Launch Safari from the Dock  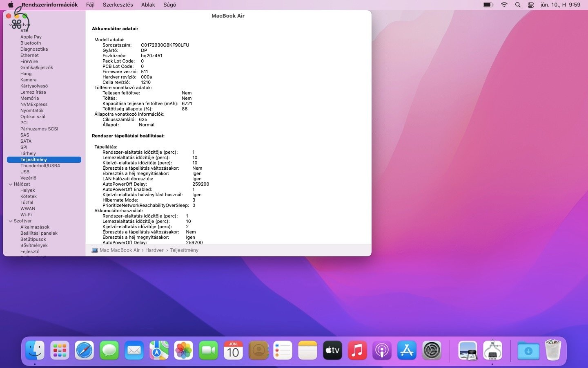click(x=85, y=350)
